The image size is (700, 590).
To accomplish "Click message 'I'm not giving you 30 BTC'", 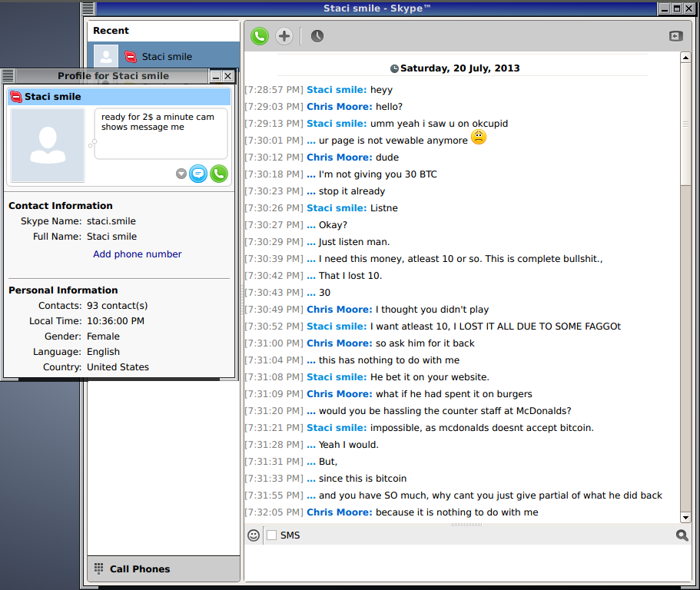I will tap(378, 174).
